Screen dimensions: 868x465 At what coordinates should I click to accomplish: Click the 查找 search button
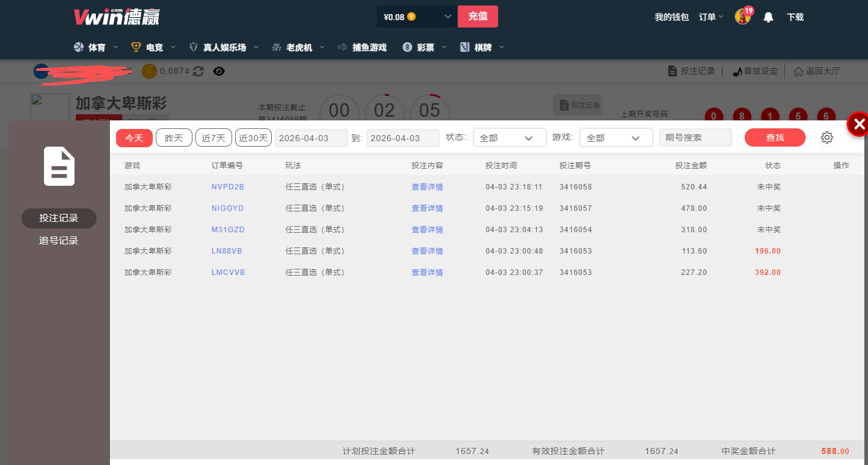775,138
